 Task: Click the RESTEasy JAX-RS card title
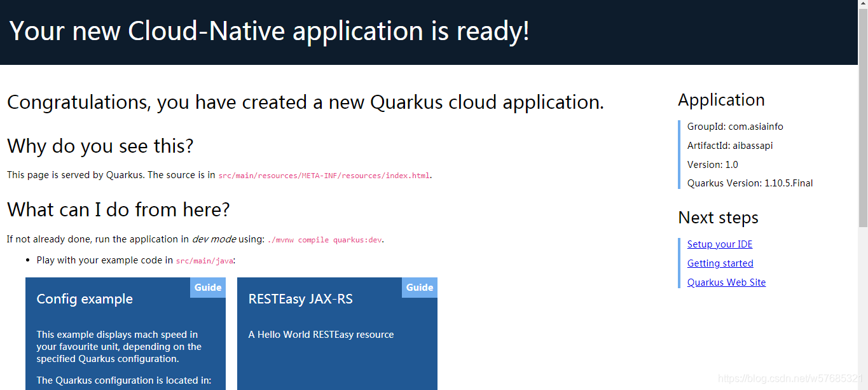point(301,299)
